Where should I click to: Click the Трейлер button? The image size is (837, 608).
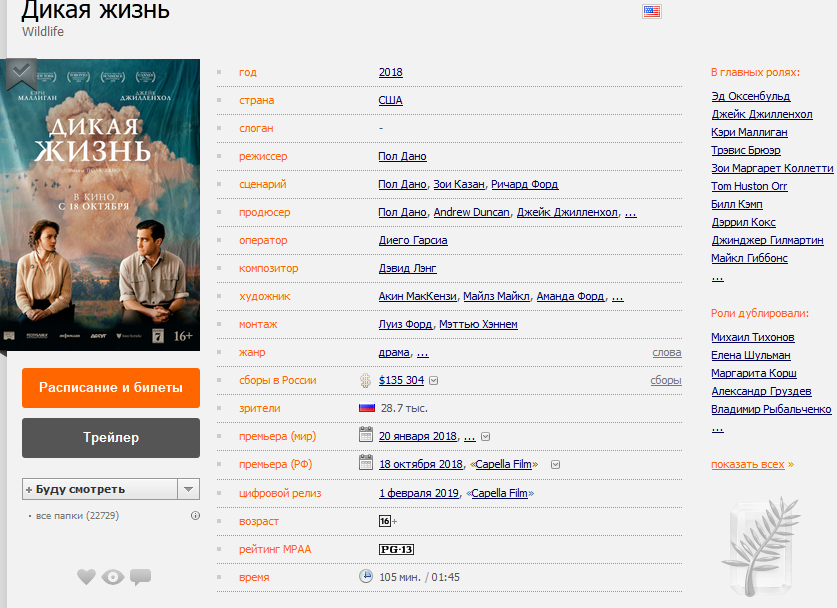(x=111, y=438)
